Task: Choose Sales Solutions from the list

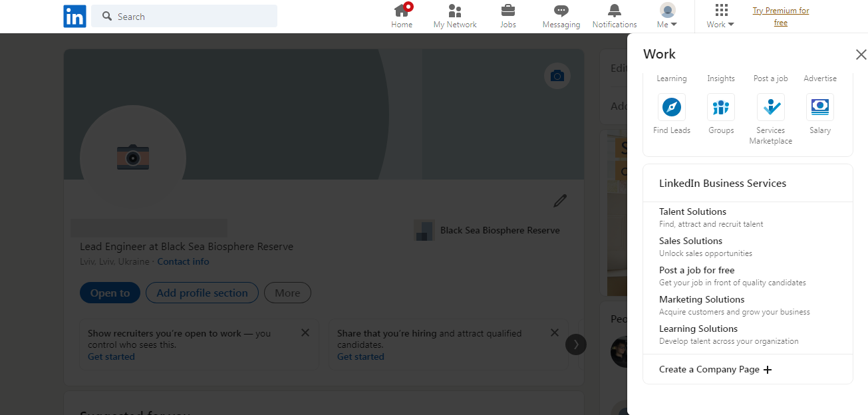Action: pyautogui.click(x=690, y=241)
